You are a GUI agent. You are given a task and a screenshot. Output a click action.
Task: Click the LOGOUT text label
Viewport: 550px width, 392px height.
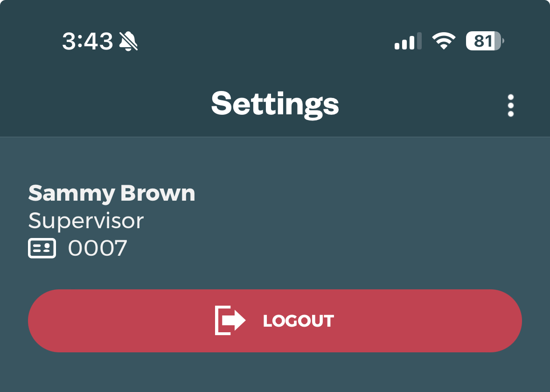[299, 321]
